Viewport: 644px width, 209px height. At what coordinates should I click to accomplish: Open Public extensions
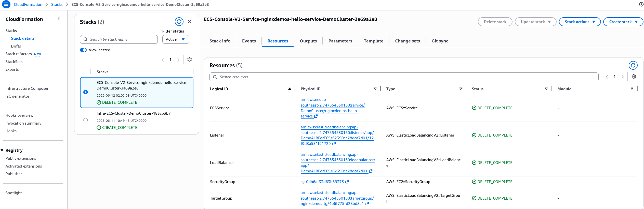(21, 158)
